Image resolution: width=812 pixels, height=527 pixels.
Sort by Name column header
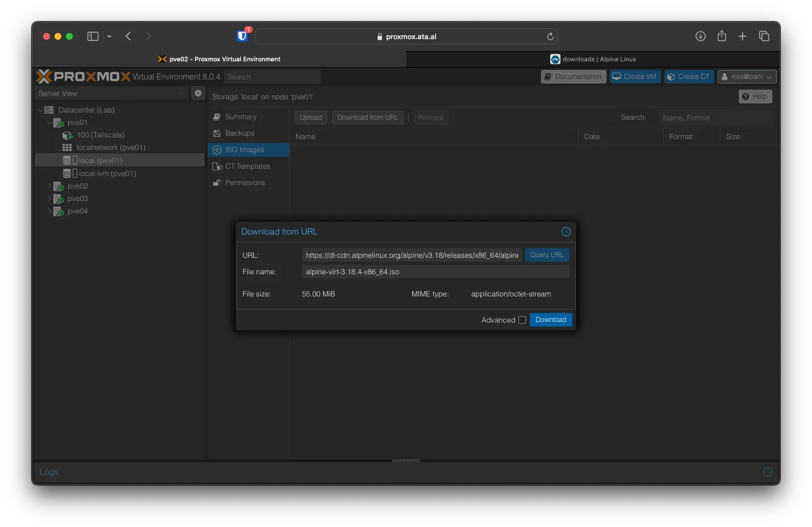tap(434, 137)
